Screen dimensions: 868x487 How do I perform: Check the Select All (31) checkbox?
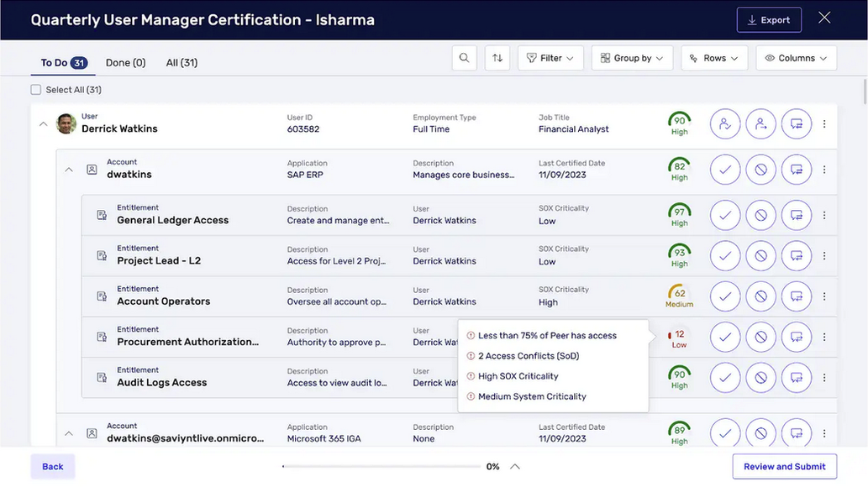[x=35, y=90]
